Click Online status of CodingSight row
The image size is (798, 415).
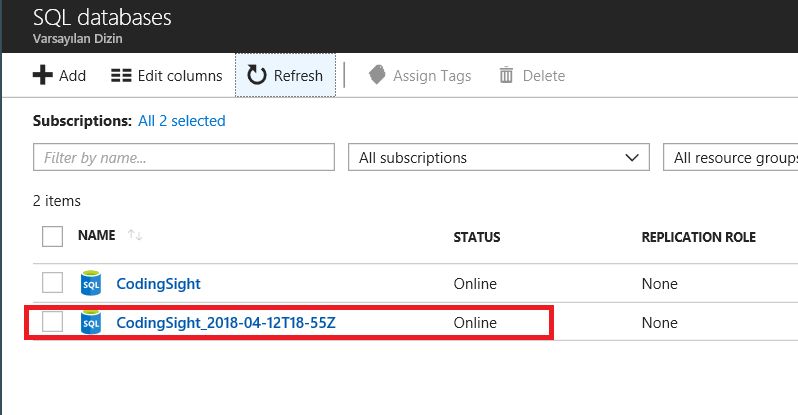pyautogui.click(x=475, y=284)
